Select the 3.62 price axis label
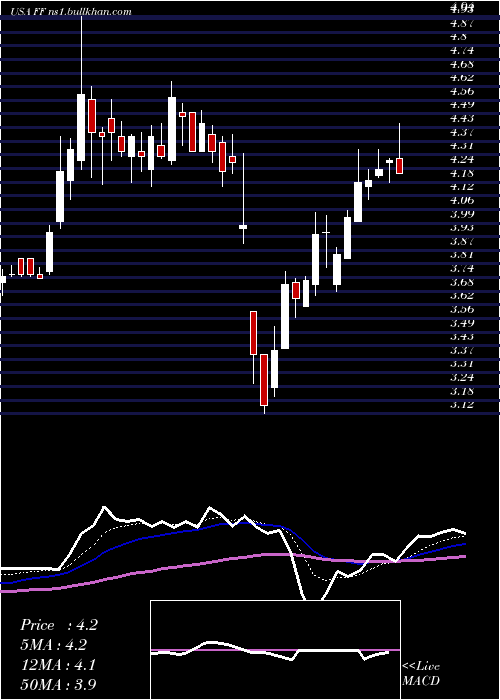The width and height of the screenshot is (500, 700). click(x=461, y=296)
